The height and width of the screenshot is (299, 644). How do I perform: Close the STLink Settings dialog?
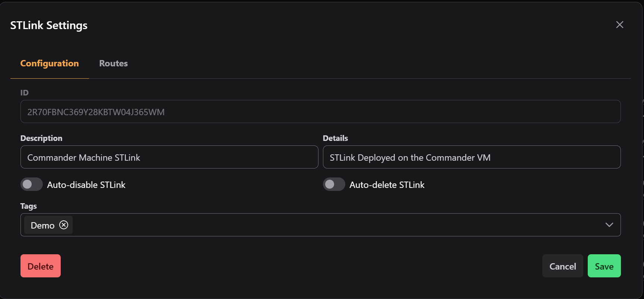click(619, 25)
